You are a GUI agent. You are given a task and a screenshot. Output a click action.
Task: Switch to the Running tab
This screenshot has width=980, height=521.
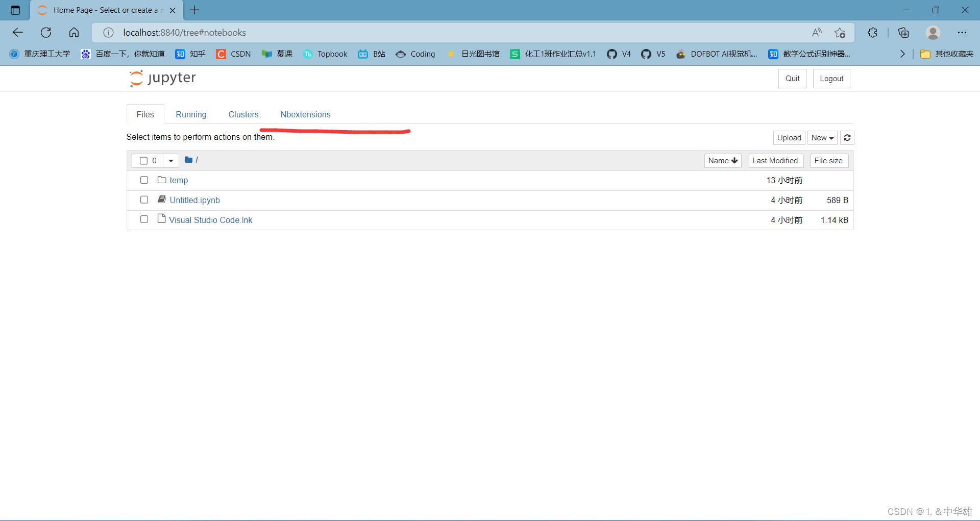point(191,114)
